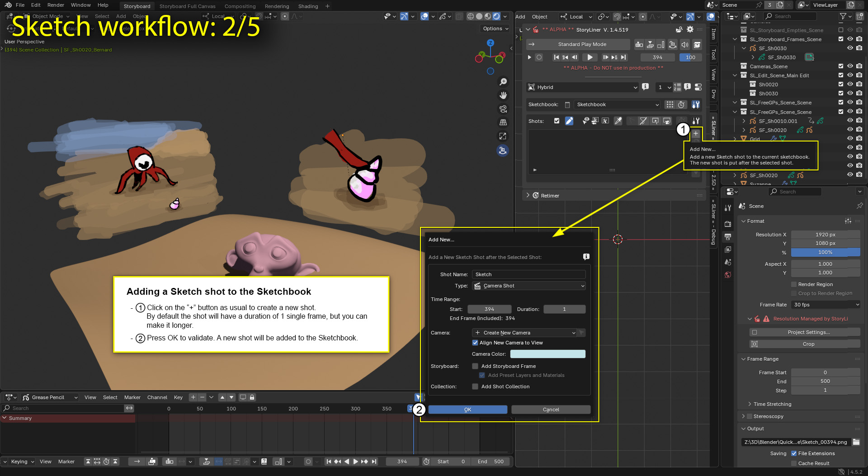This screenshot has height=476, width=868.
Task: Select the eyedropper tool in Shots row
Action: pyautogui.click(x=618, y=121)
